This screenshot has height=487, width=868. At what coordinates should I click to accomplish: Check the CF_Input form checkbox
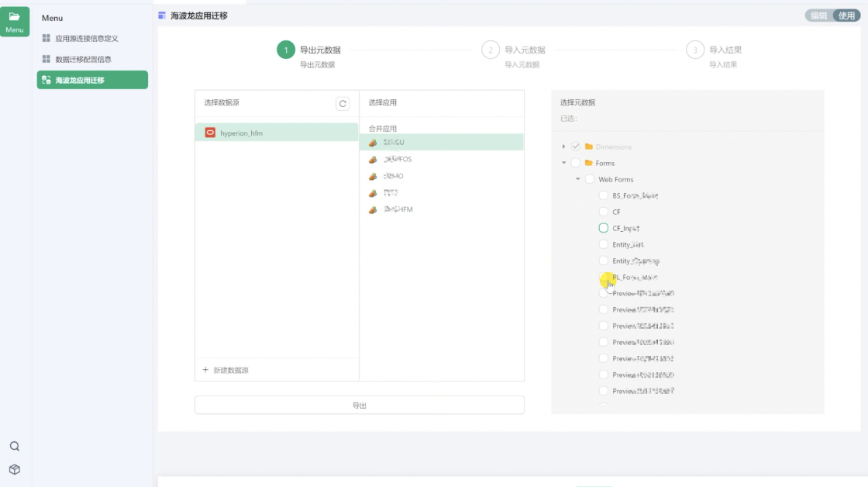604,228
